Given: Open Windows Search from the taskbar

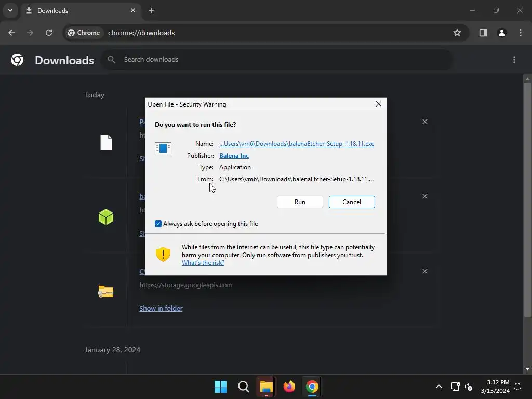Looking at the screenshot, I should coord(243,387).
